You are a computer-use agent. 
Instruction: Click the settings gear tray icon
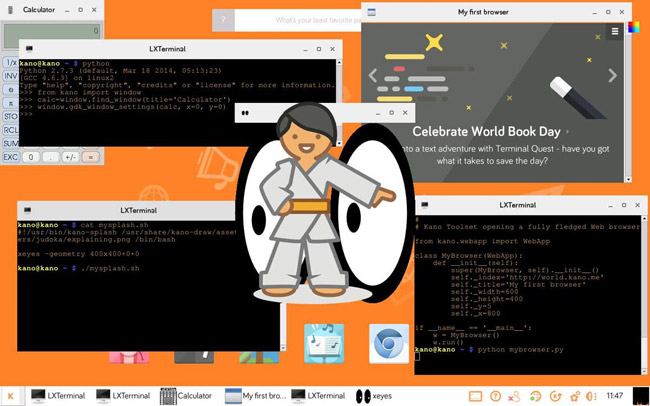575,396
